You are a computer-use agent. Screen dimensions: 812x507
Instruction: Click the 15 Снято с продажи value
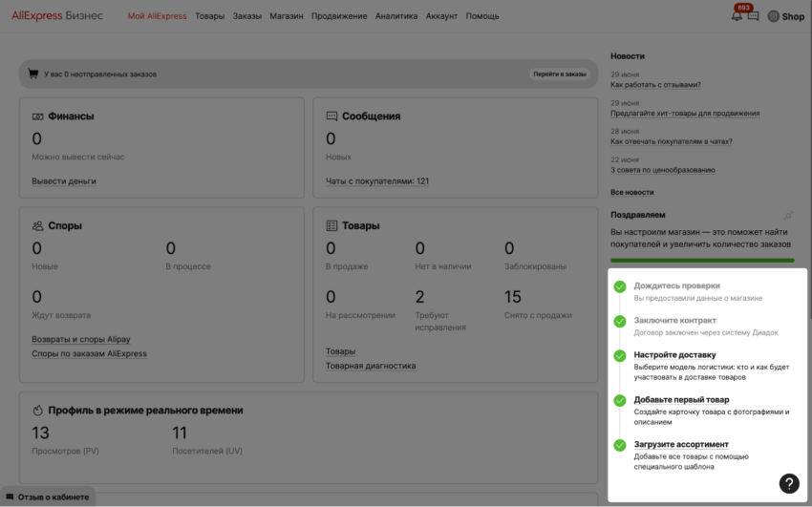[513, 297]
